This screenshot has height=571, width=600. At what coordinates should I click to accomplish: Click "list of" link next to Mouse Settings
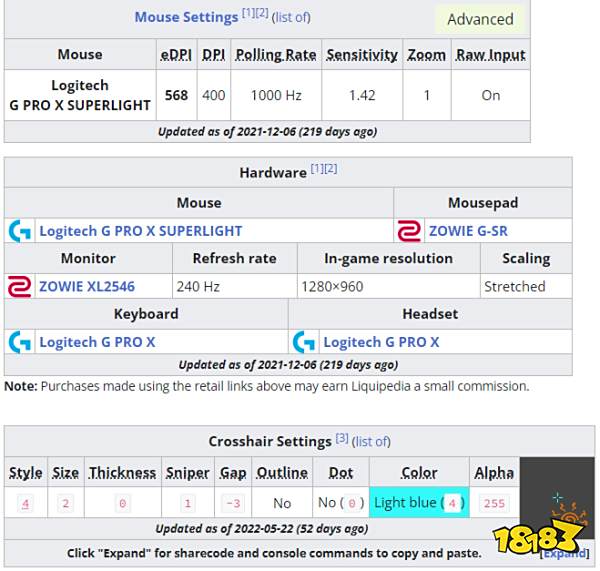[x=291, y=17]
